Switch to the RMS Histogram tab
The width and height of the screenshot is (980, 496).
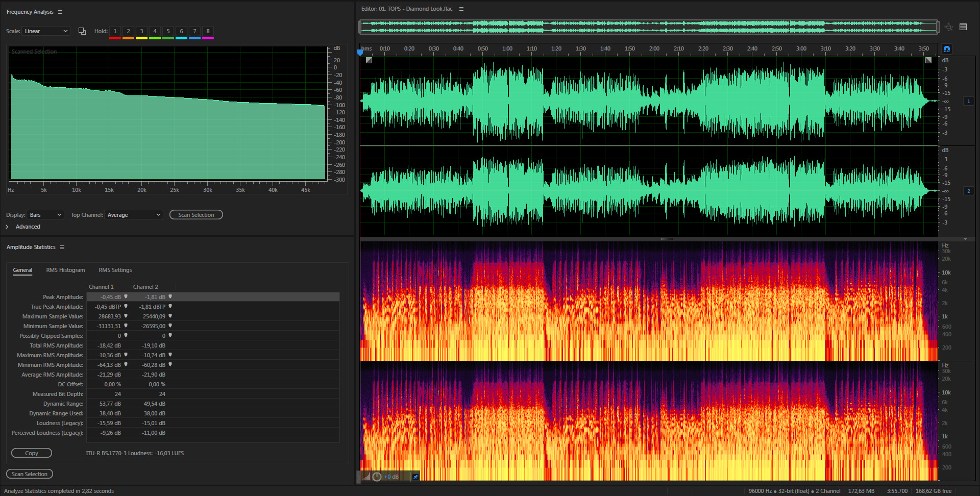click(x=65, y=270)
